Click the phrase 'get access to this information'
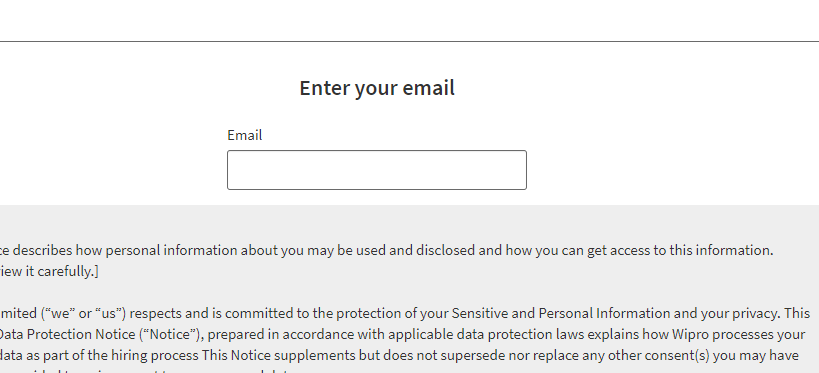 point(679,250)
